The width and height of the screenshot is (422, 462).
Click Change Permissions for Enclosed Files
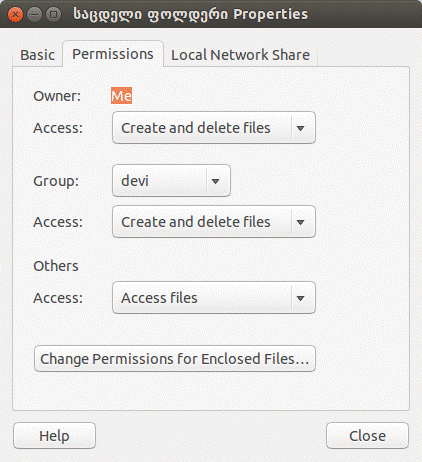pos(175,359)
